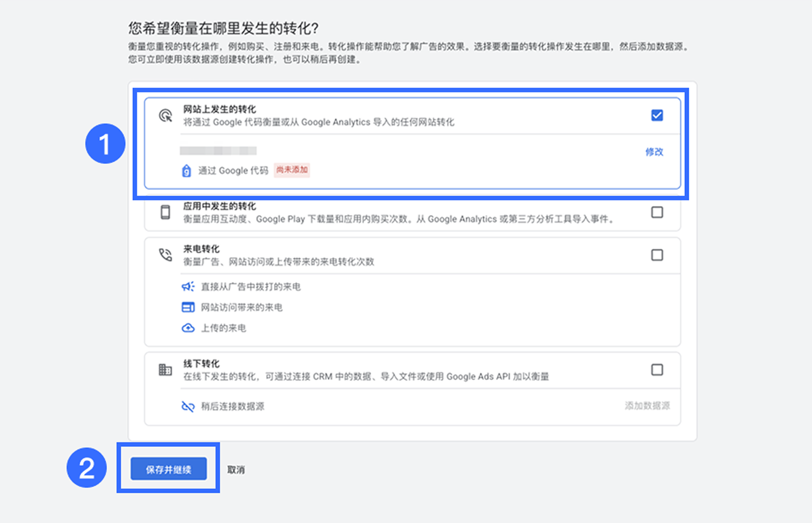Click the blue step 1 number marker
The width and height of the screenshot is (812, 523).
105,143
